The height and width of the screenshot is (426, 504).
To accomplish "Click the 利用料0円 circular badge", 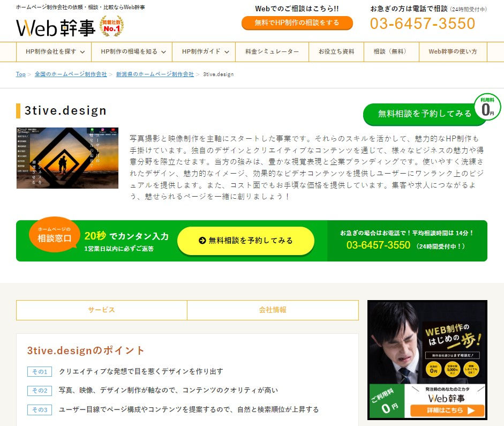I will pyautogui.click(x=487, y=107).
